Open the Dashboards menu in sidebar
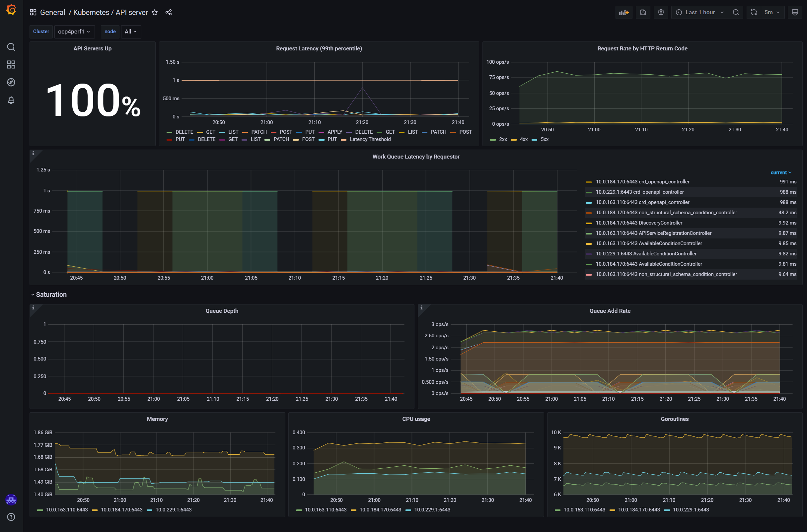Viewport: 807px width, 532px height. [11, 64]
